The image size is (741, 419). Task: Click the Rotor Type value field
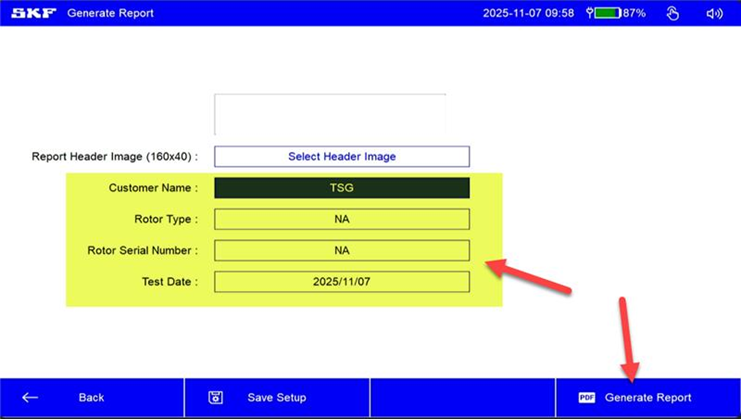341,219
